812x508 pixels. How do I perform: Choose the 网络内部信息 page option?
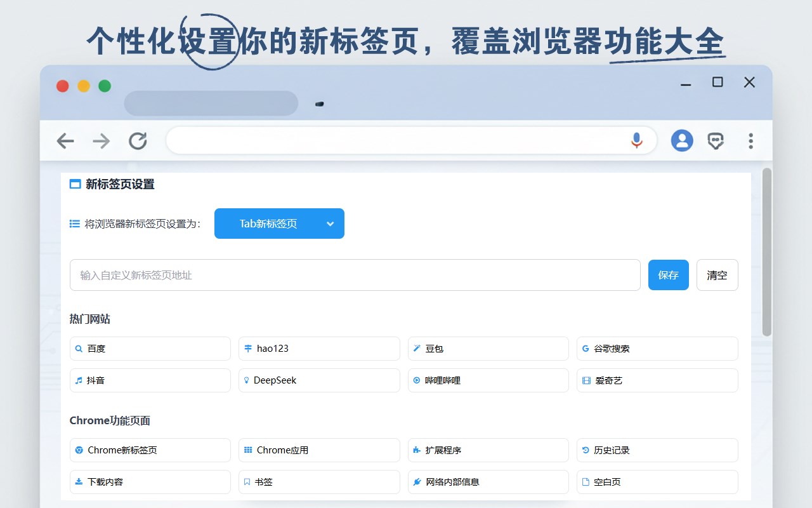pos(488,482)
